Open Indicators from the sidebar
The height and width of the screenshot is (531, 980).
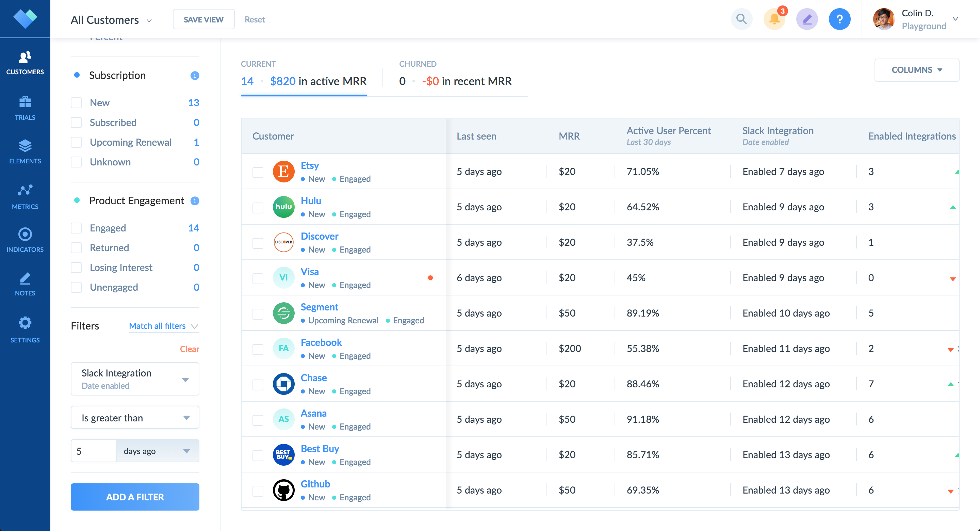(x=25, y=240)
